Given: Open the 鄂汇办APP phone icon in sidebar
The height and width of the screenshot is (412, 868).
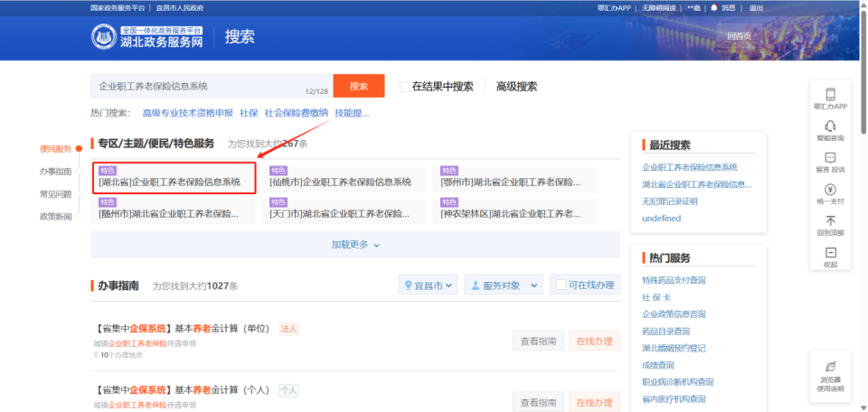Looking at the screenshot, I should pyautogui.click(x=830, y=94).
